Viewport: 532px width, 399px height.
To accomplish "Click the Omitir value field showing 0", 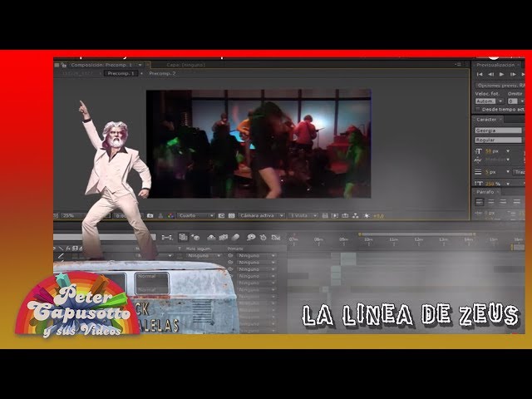I will (512, 101).
